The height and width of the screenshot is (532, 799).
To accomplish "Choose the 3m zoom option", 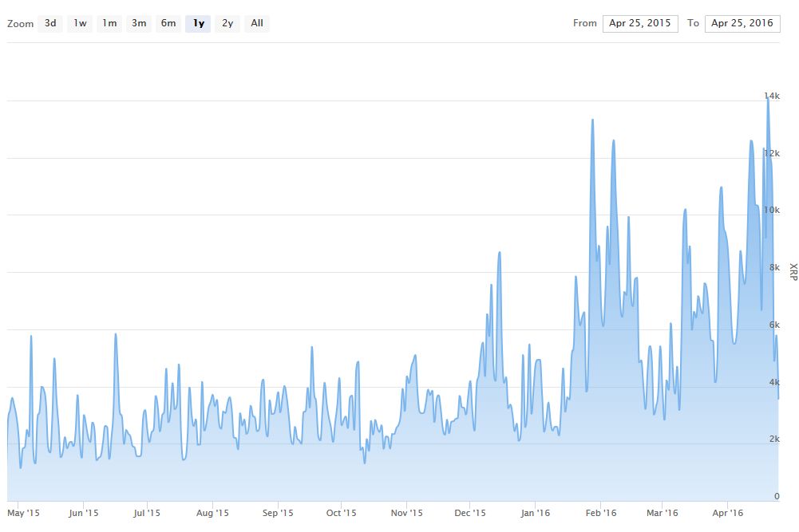I will 139,23.
